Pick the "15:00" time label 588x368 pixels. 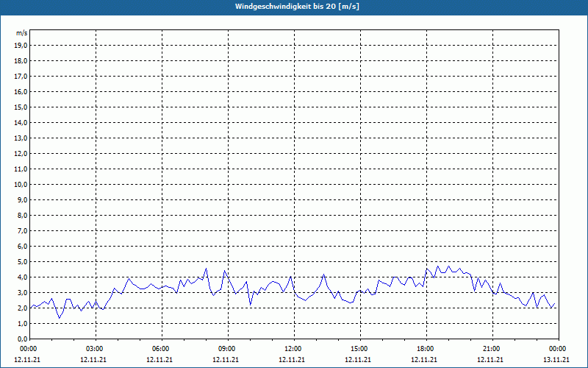(x=359, y=349)
